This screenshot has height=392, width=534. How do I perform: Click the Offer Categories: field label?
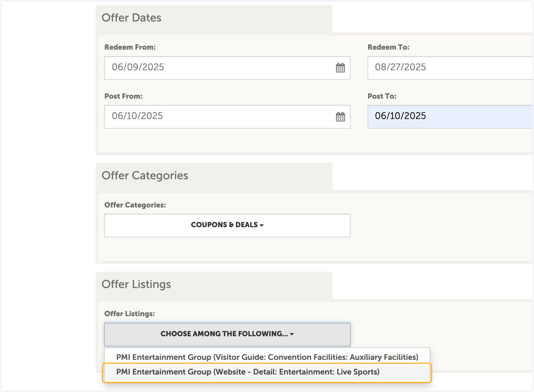point(135,205)
